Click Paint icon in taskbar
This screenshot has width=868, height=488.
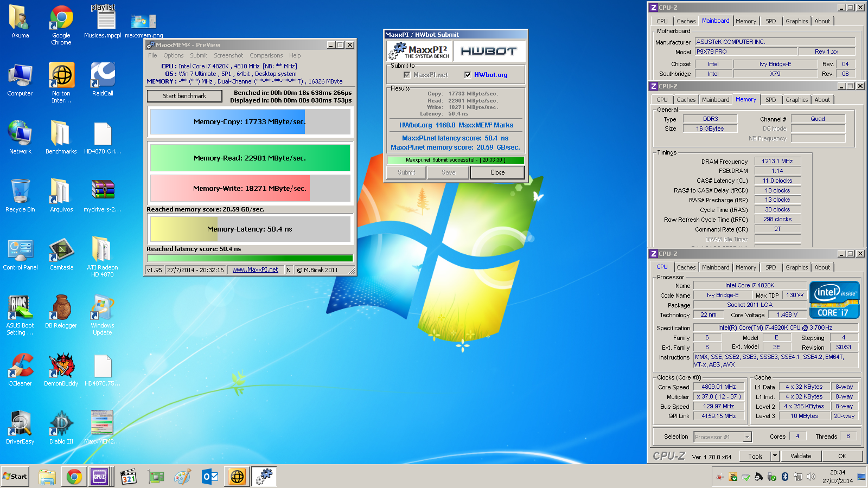(183, 477)
